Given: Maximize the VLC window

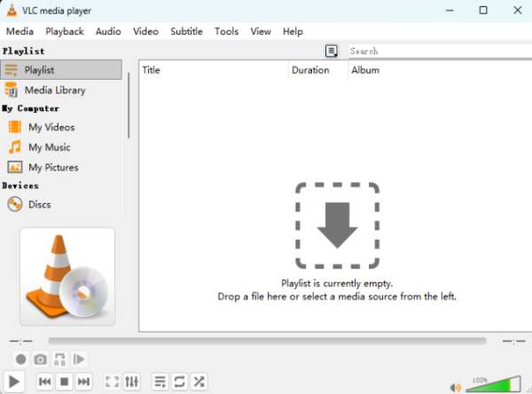Looking at the screenshot, I should click(x=483, y=11).
